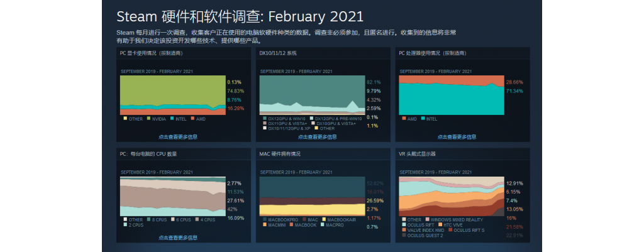
Task: Click the 42% value in CPU count chart
Action: pos(232,209)
